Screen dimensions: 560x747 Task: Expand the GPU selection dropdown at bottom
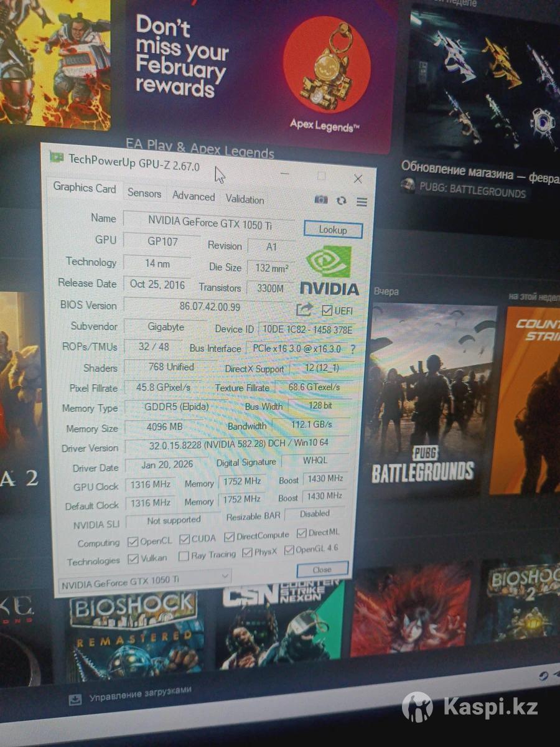pyautogui.click(x=225, y=578)
